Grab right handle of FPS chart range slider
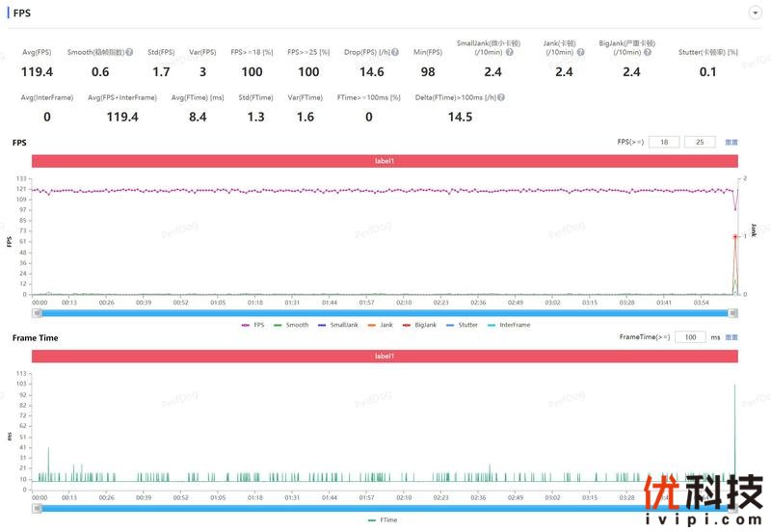771x532 pixels. point(732,313)
